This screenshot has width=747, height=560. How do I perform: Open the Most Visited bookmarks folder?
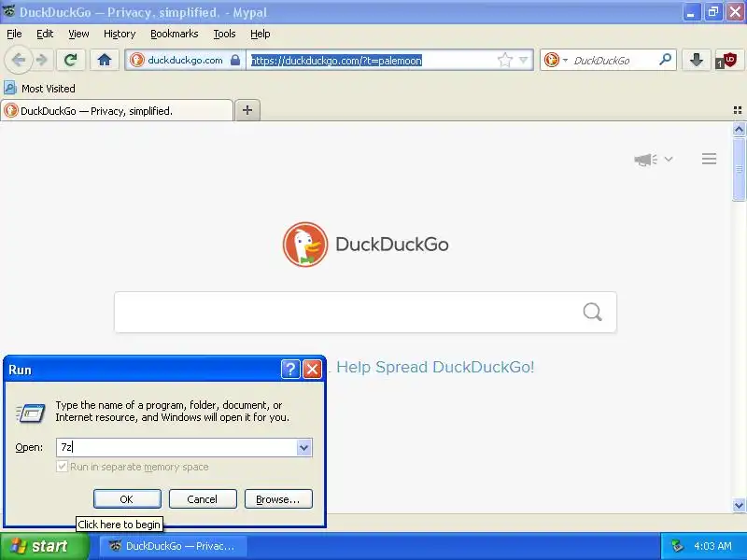[x=39, y=88]
